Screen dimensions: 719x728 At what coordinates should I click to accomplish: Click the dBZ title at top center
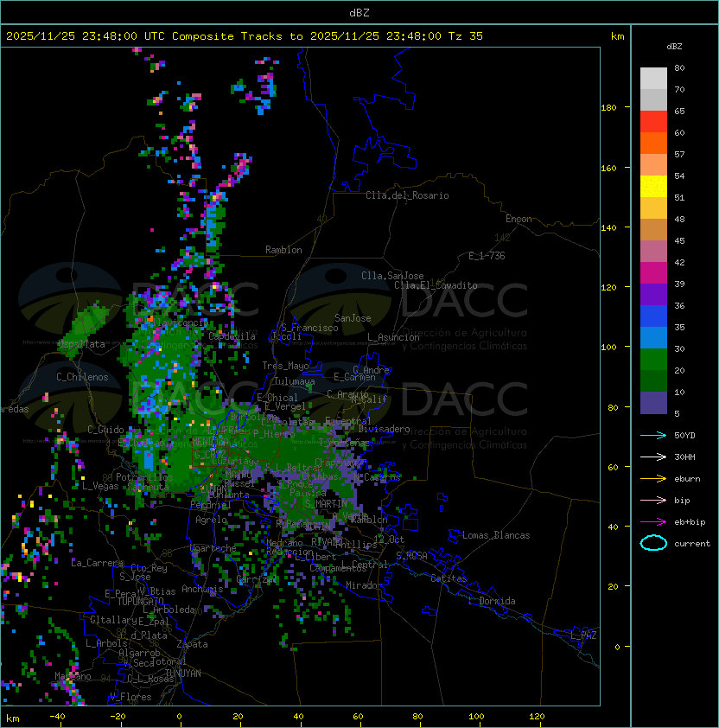(x=359, y=12)
